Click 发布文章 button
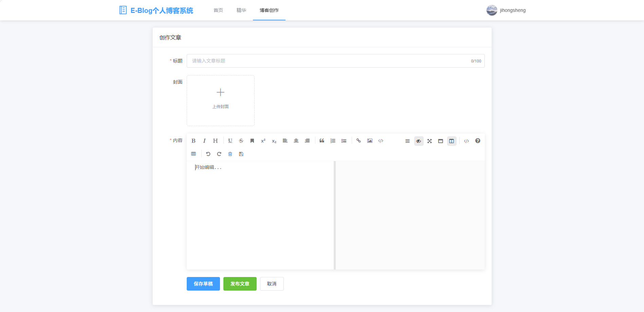The image size is (644, 312). point(240,284)
